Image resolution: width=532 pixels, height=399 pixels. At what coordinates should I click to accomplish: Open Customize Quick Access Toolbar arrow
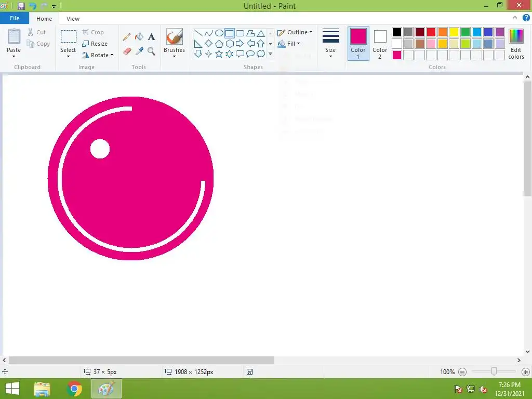pos(54,6)
